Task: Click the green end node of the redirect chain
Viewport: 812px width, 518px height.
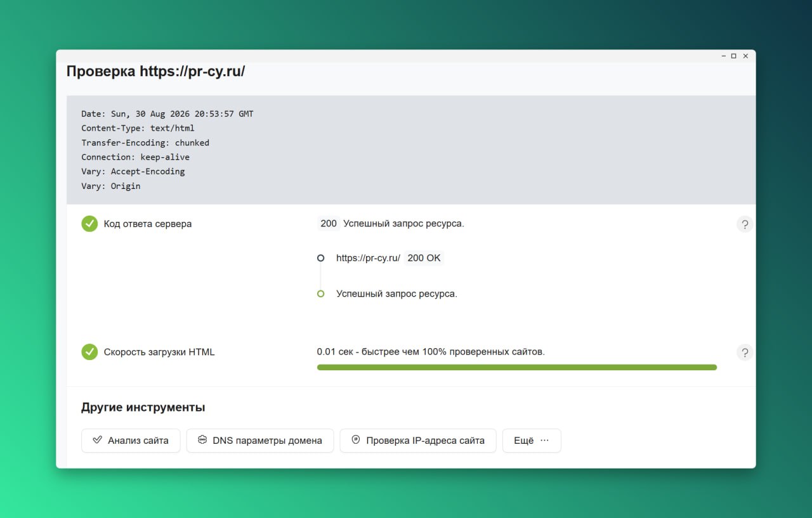Action: pos(320,294)
